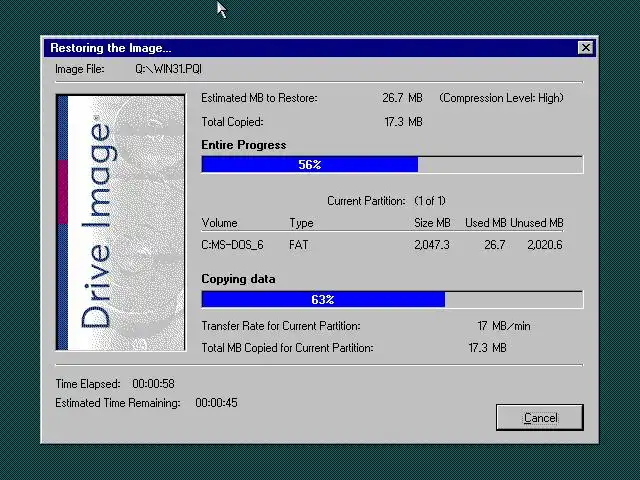Click the Estimated Time Remaining label

118,403
